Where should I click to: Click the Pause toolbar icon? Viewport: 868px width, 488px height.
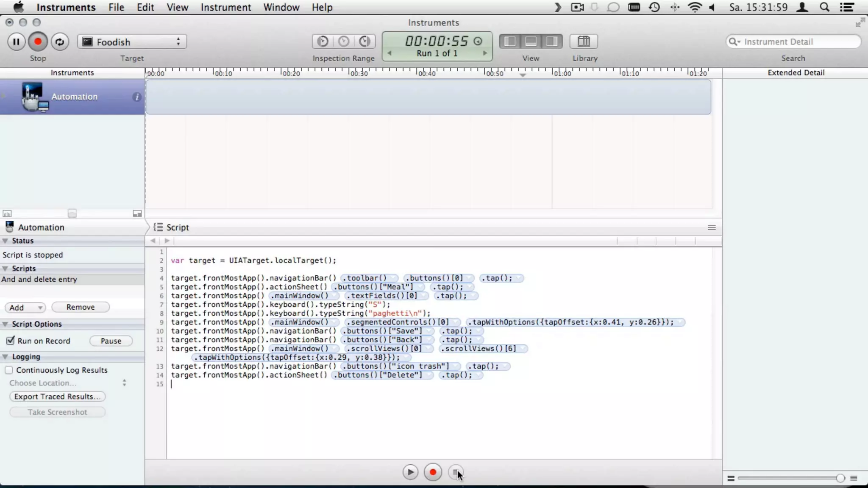[x=16, y=42]
